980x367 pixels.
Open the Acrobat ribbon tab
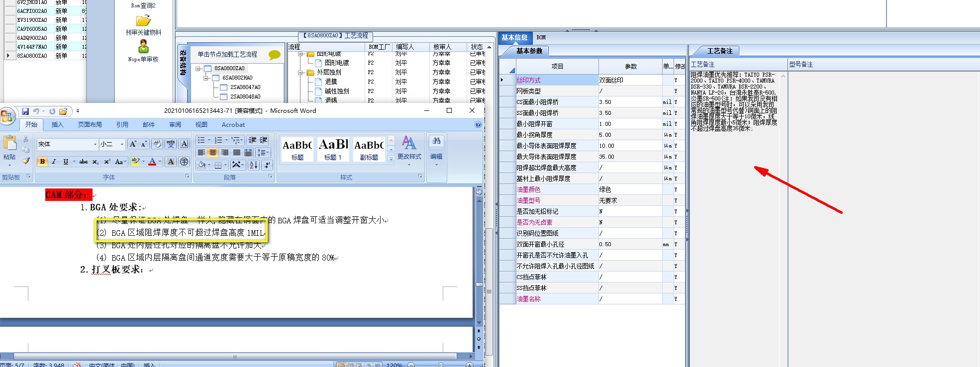point(233,125)
